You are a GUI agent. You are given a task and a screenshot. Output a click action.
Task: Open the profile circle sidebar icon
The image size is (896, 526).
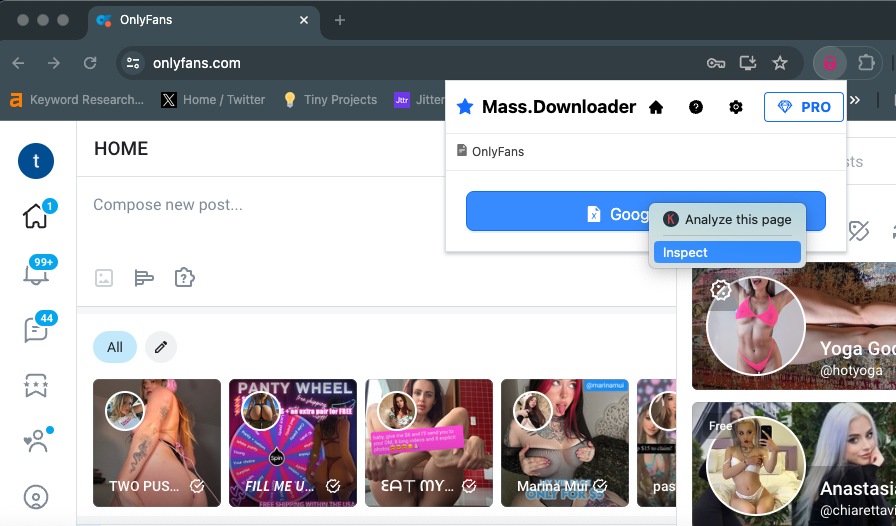[x=36, y=497]
